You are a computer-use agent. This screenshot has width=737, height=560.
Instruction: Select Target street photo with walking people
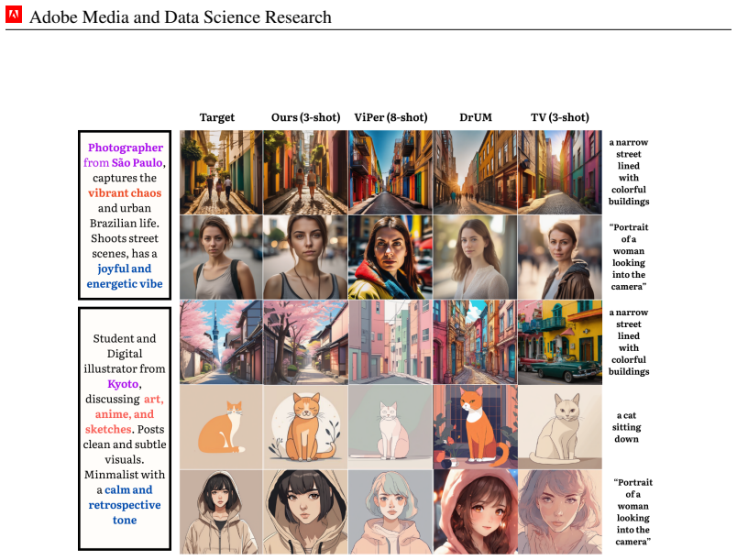pyautogui.click(x=221, y=172)
